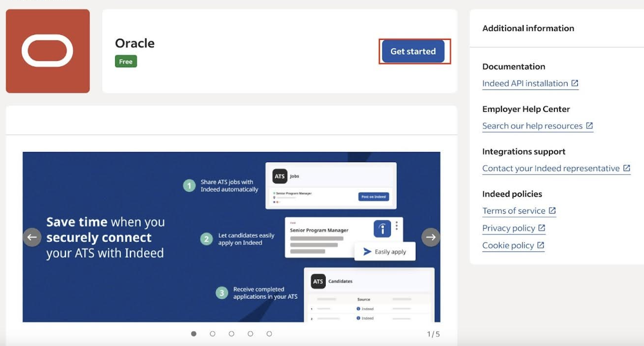This screenshot has width=644, height=346.
Task: Open the Privacy policy link
Action: pyautogui.click(x=514, y=228)
